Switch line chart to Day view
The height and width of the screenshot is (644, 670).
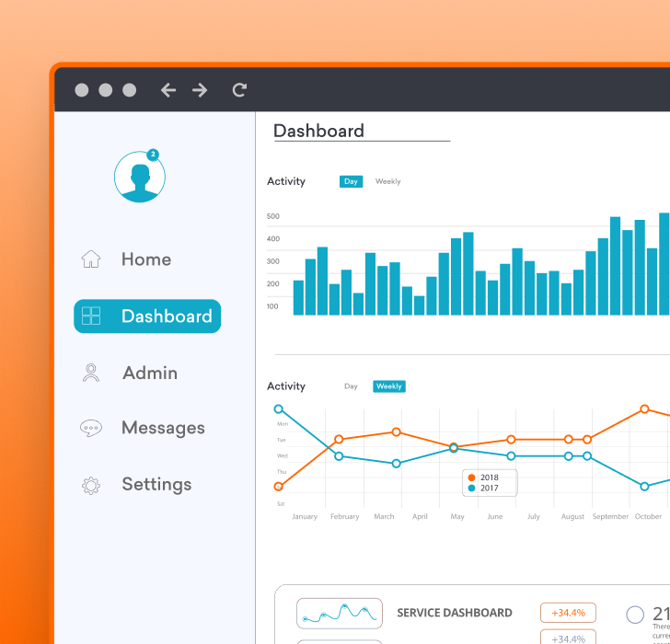point(351,386)
